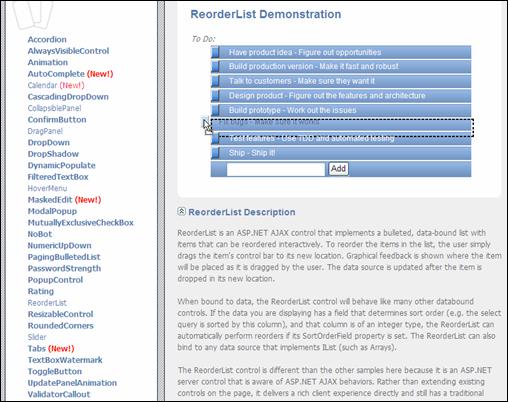Click the 'ReorderList Demonstration' heading

pos(266,14)
